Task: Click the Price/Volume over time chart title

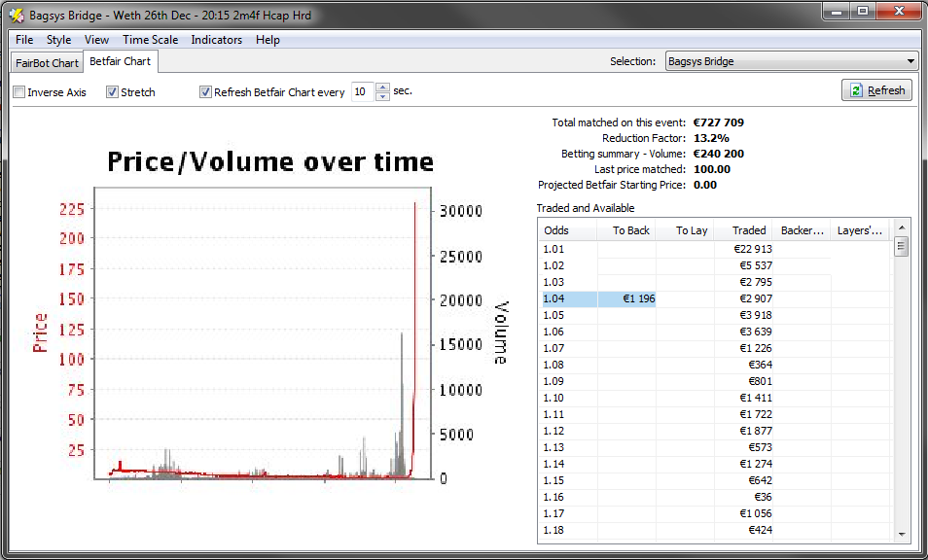Action: pyautogui.click(x=270, y=162)
